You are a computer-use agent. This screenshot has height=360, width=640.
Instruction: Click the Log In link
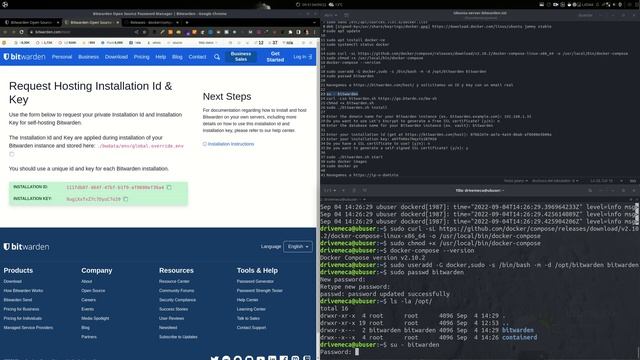[302, 57]
